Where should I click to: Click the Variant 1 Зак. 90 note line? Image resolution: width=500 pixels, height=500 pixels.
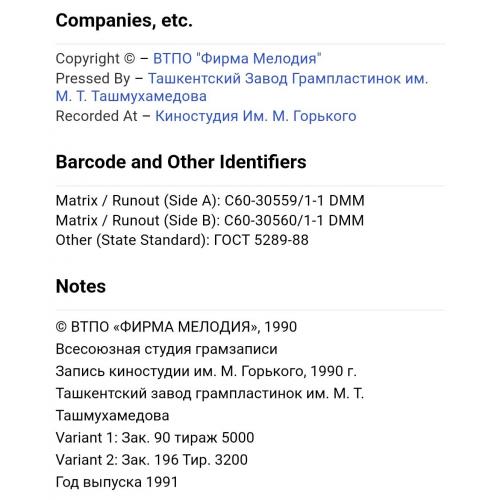coord(155,438)
